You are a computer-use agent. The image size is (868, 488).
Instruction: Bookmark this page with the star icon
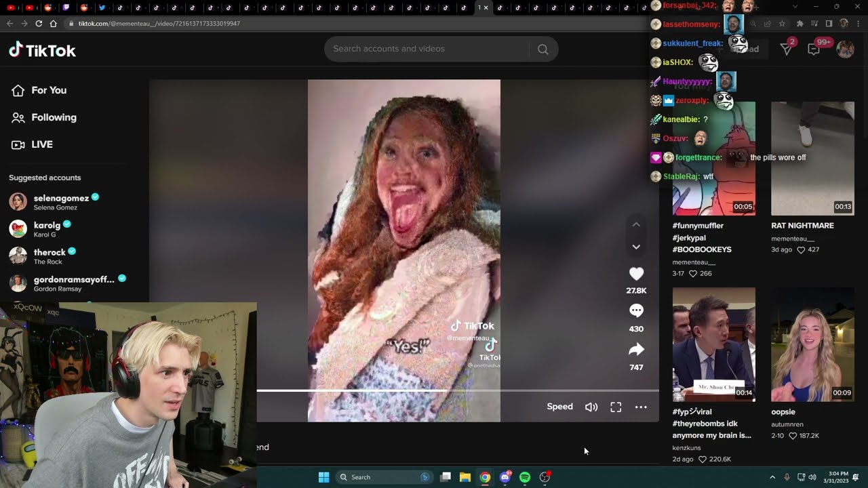tap(782, 23)
